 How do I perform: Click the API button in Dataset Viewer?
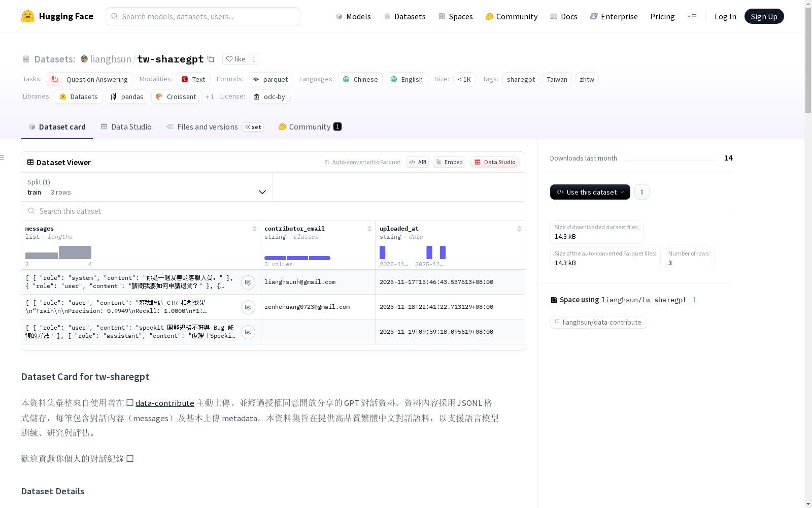[x=418, y=162]
